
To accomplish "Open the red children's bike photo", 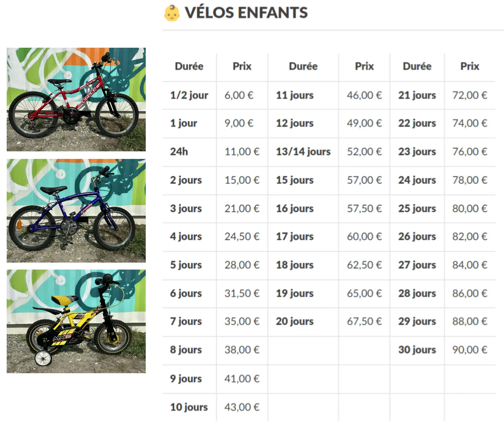I will pyautogui.click(x=76, y=99).
